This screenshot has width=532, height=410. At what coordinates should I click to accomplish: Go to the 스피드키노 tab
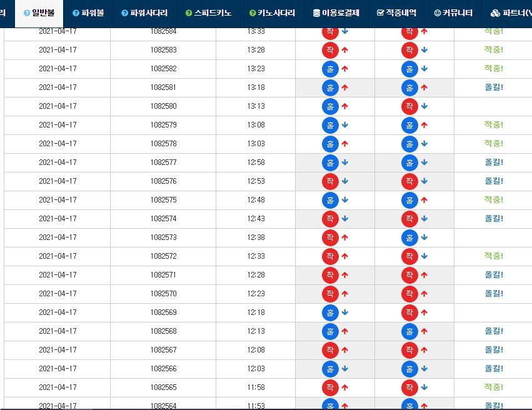[209, 12]
